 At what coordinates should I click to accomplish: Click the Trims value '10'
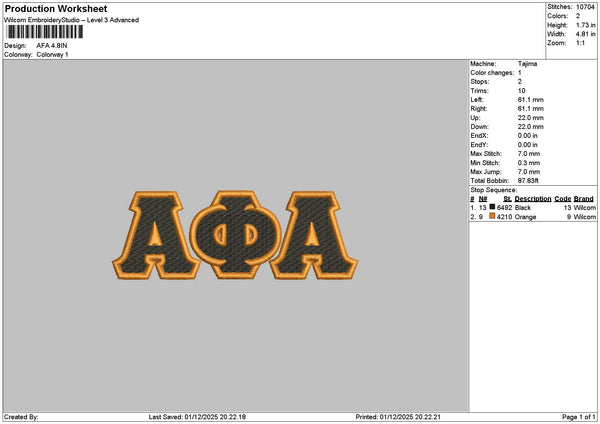(x=522, y=91)
